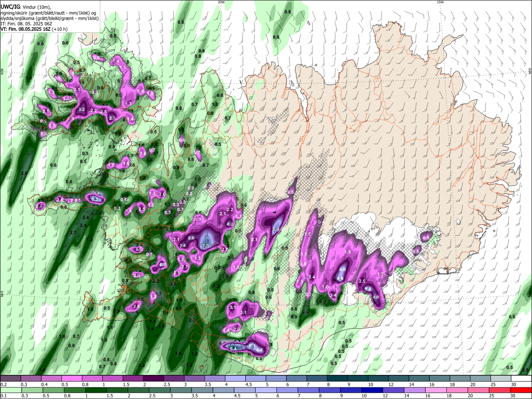The width and height of the screenshot is (532, 399).
Task: Click the magenta 1–1.5 swatch in top legend row
Action: pos(113,379)
